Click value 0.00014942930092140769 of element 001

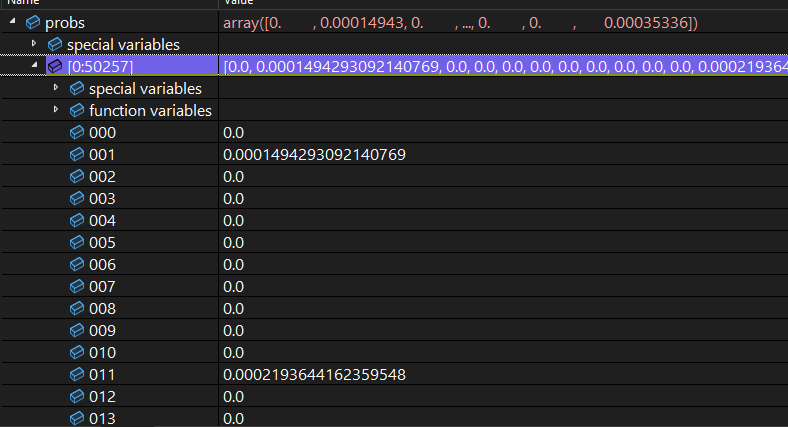point(314,154)
